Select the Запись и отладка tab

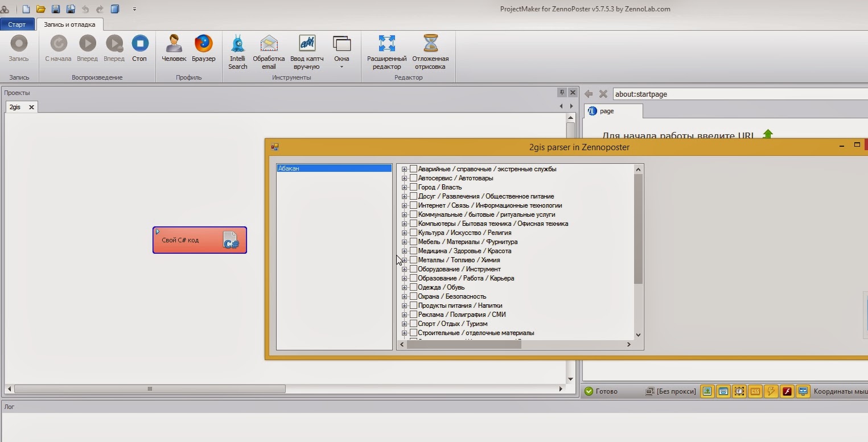tap(69, 24)
